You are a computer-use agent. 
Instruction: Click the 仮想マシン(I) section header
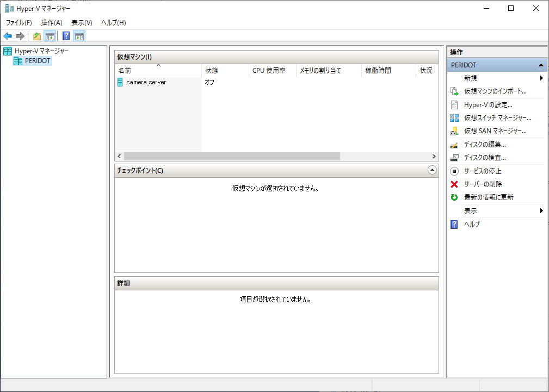point(276,57)
